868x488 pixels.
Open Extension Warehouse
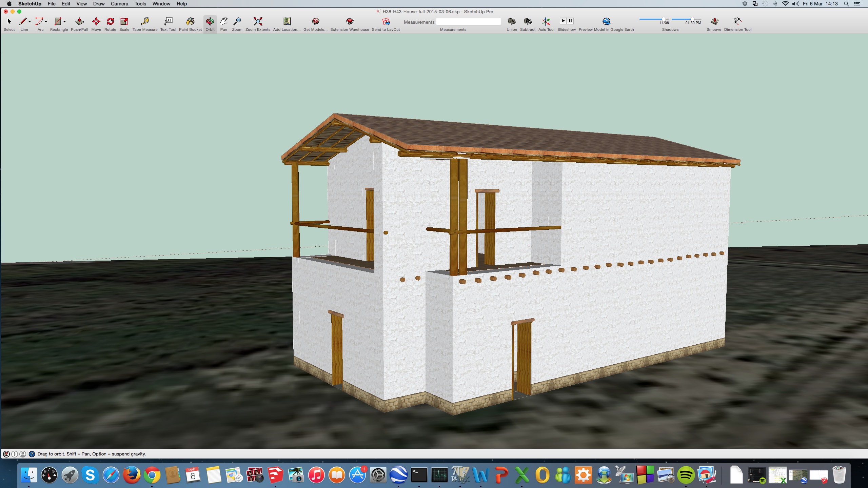(350, 22)
